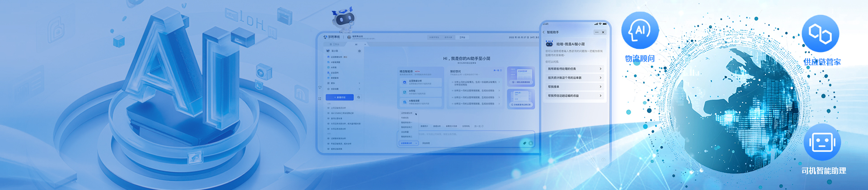Select the 帮我接单 suggestion row
This screenshot has height=190, width=868.
pyautogui.click(x=574, y=87)
